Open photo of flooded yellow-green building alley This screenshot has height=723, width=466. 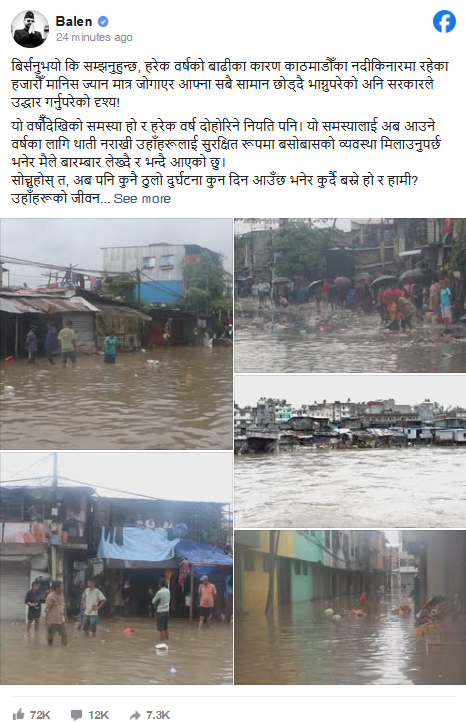coord(350,607)
